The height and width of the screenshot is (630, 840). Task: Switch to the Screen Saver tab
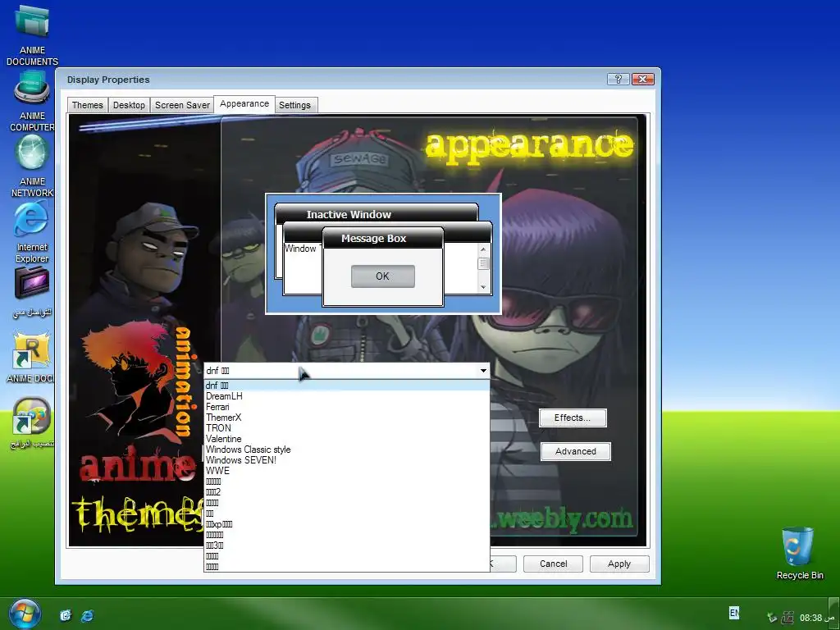(x=182, y=105)
